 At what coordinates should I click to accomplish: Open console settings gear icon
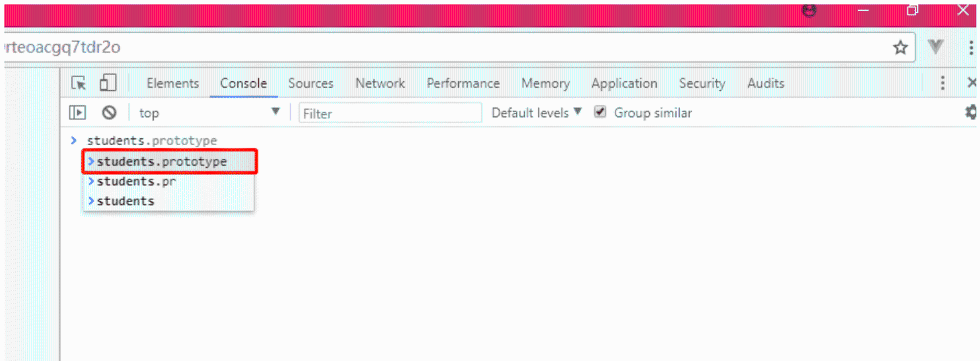[971, 112]
